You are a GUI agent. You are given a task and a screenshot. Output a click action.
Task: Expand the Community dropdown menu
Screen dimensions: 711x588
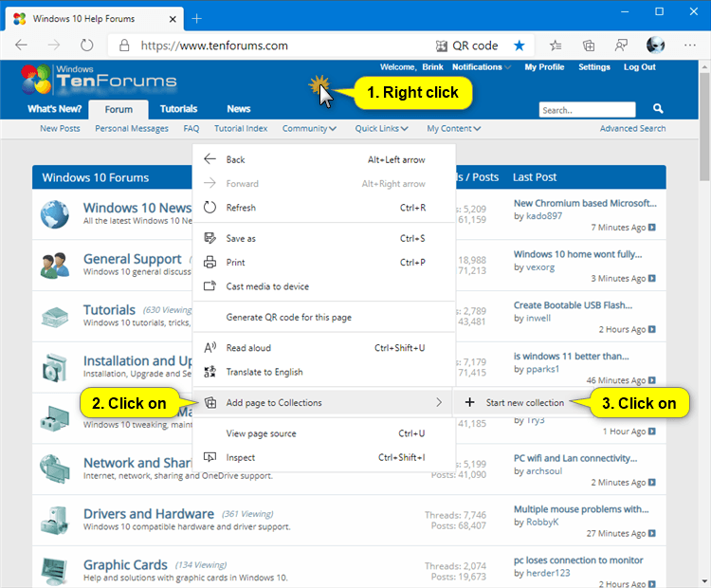pos(309,128)
